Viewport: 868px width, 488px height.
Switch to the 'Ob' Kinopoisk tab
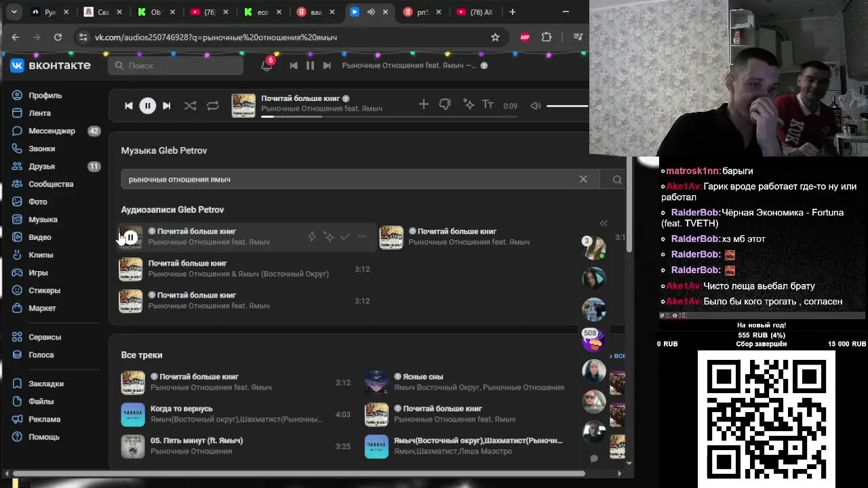click(155, 12)
